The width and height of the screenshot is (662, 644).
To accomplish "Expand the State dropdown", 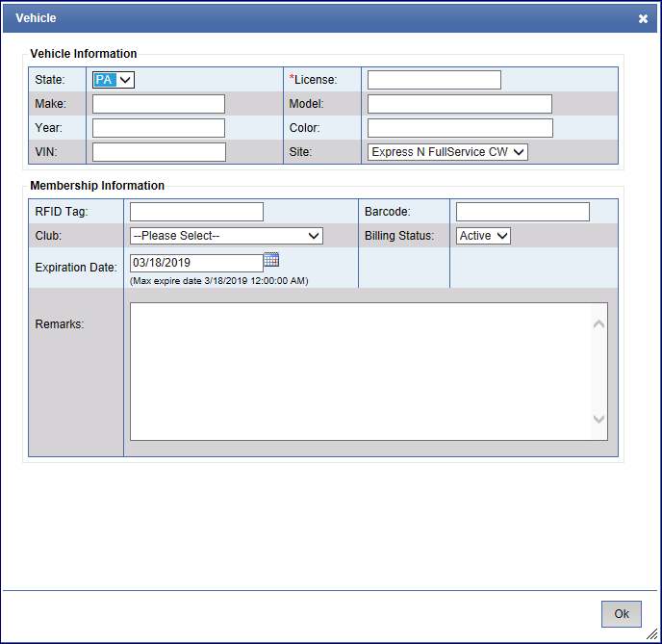I will click(114, 80).
